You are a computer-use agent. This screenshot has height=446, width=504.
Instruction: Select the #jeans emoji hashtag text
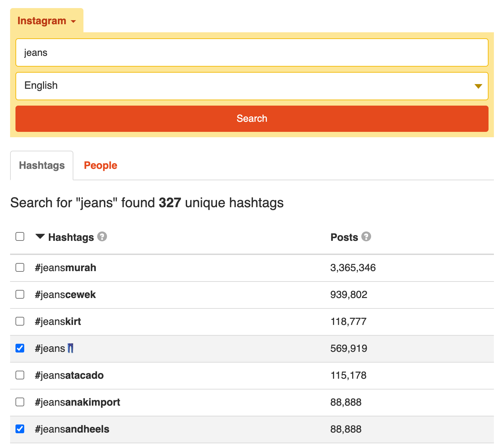coord(54,348)
